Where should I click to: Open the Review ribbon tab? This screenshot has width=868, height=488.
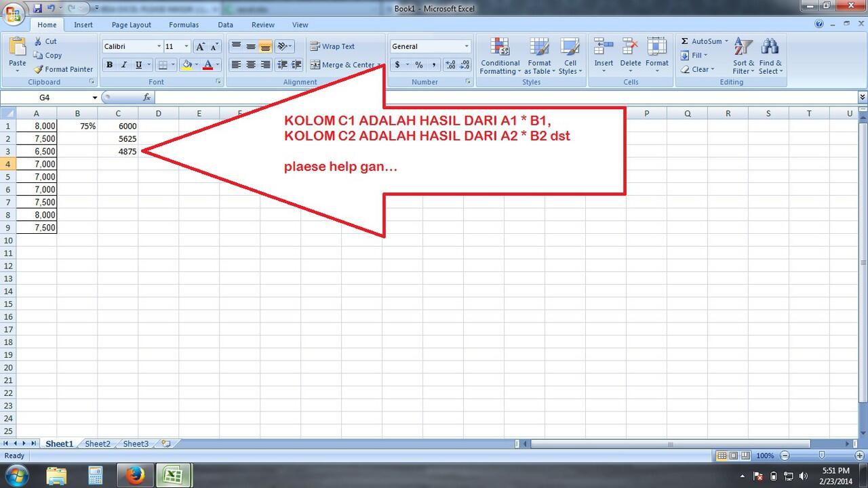pyautogui.click(x=263, y=25)
